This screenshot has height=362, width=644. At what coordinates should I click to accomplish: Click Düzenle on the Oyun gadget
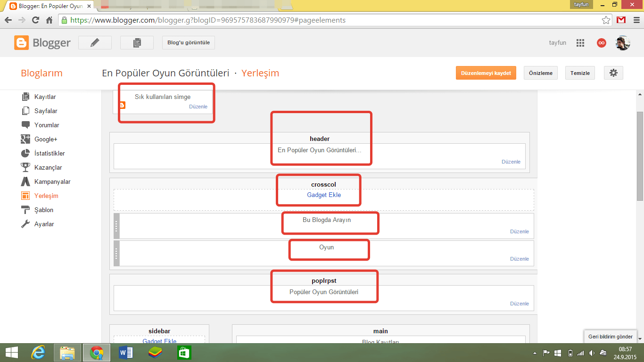click(x=519, y=259)
